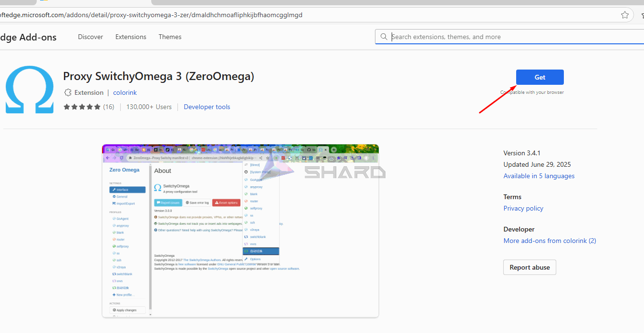Go to the Themes tab

(170, 37)
